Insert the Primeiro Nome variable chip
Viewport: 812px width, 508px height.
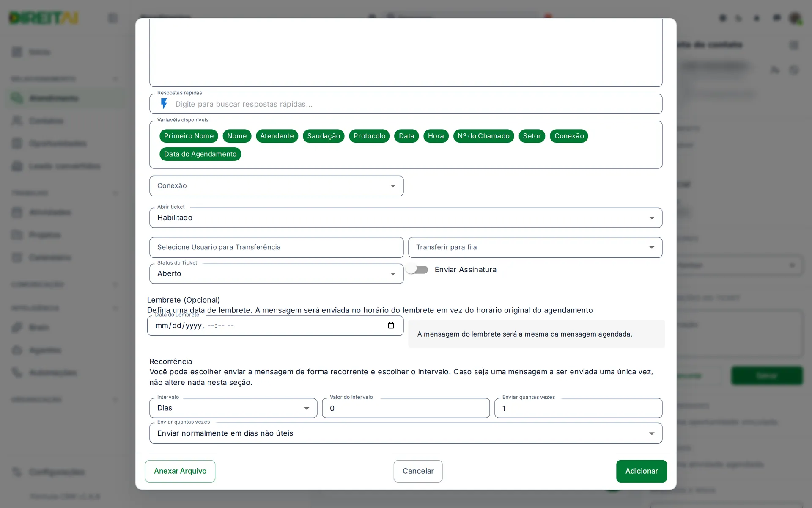point(189,136)
